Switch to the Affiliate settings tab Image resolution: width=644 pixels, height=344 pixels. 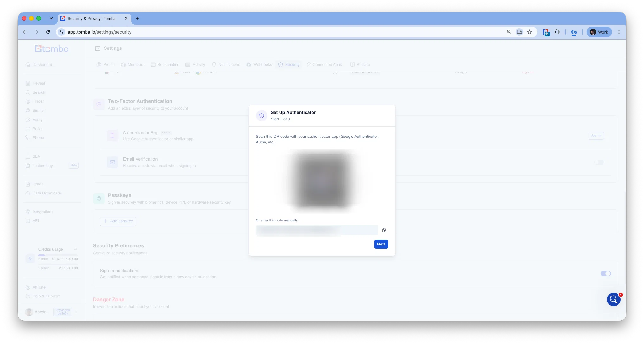tap(360, 65)
